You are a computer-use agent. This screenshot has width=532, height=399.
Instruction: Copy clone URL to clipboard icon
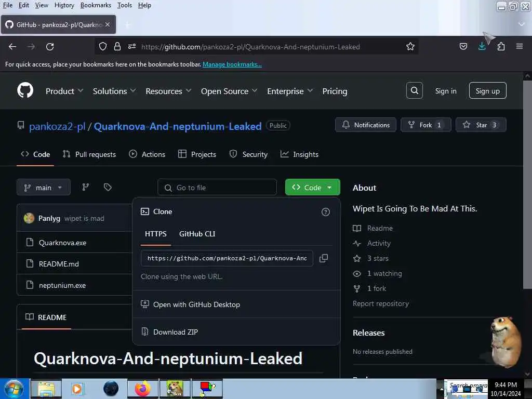tap(324, 258)
